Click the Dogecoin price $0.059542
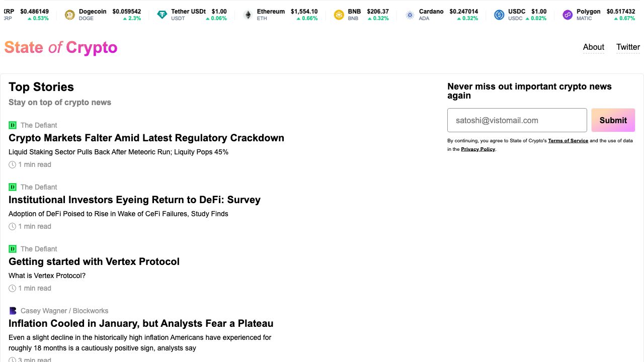The height and width of the screenshot is (362, 644). coord(127,12)
